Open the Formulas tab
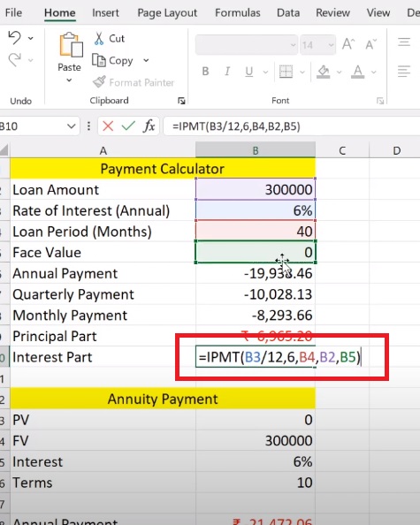Image resolution: width=420 pixels, height=525 pixels. click(238, 12)
